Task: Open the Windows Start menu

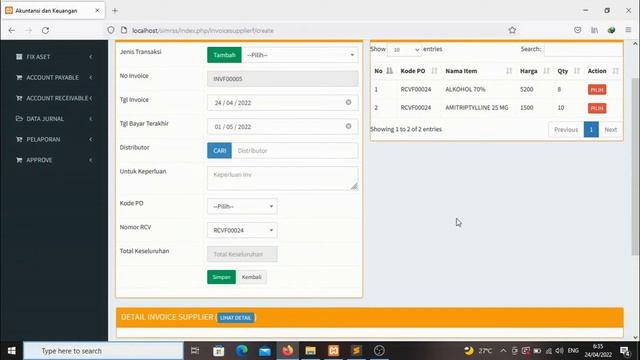Action: 11,351
